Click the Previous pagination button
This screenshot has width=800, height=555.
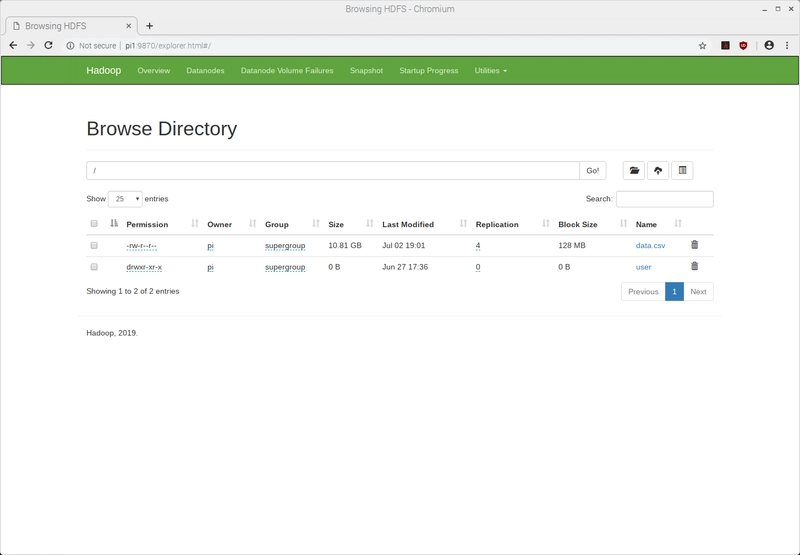(643, 291)
